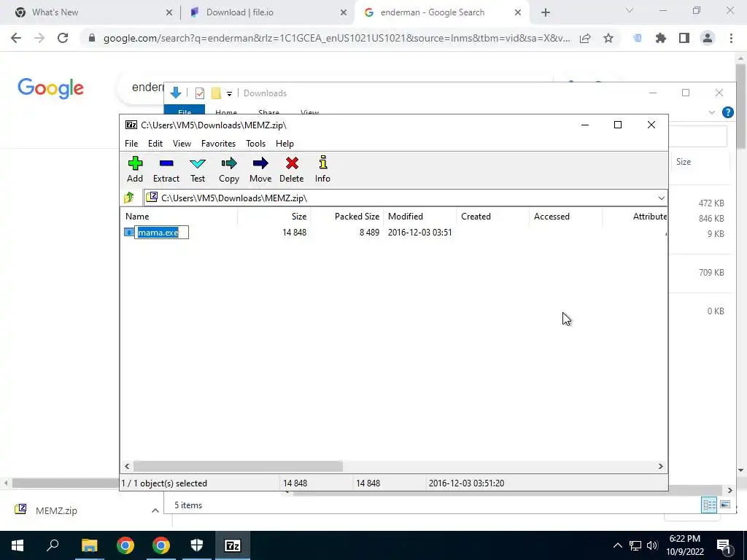Screen dimensions: 747x560
Task: Switch Explorer to large icons view
Action: tap(725, 505)
